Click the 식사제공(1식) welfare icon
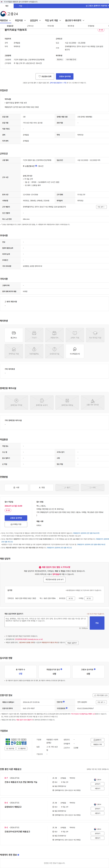The width and height of the screenshot is (109, 868). tap(75, 351)
